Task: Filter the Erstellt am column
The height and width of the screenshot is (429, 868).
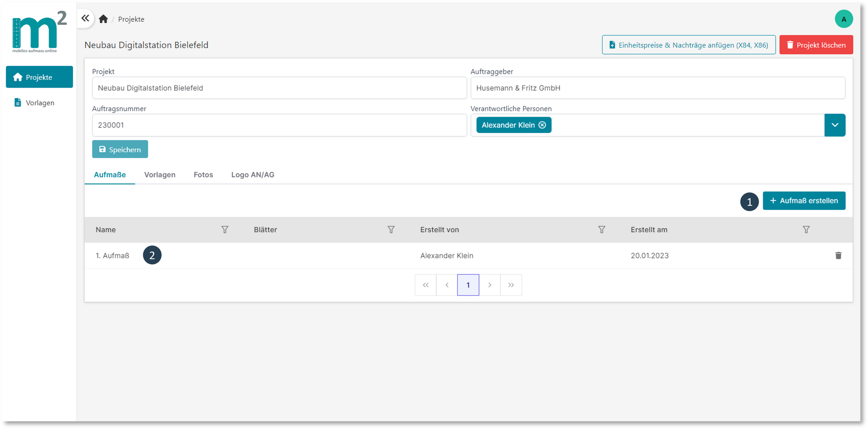Action: click(806, 230)
